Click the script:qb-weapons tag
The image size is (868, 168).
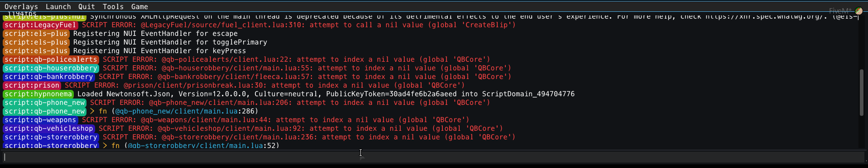click(40, 120)
